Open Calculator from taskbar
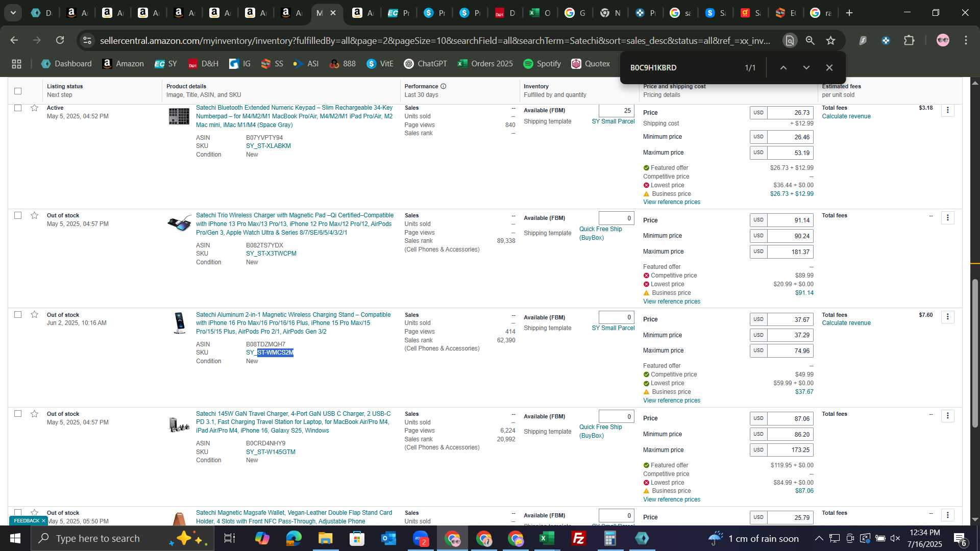The width and height of the screenshot is (980, 551). coord(610,538)
